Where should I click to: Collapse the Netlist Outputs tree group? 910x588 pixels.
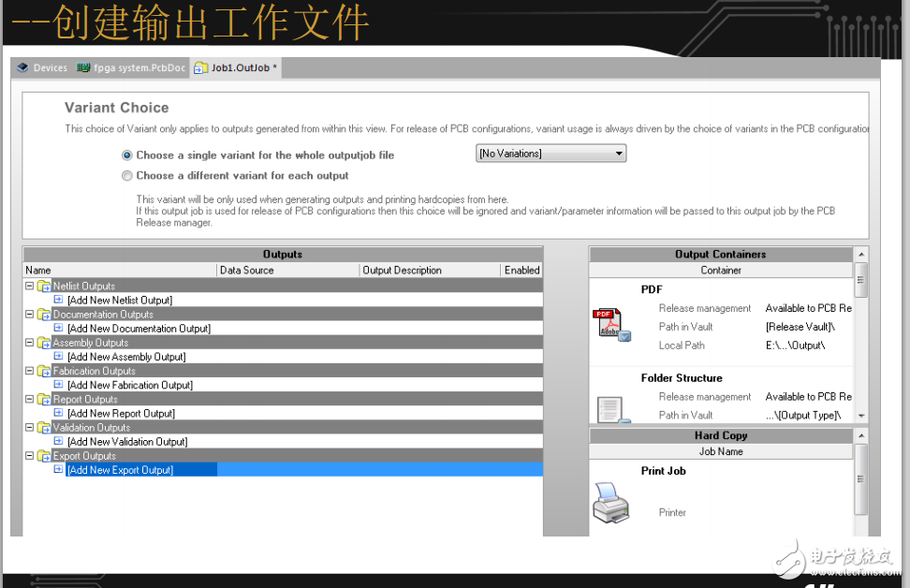coord(29,286)
